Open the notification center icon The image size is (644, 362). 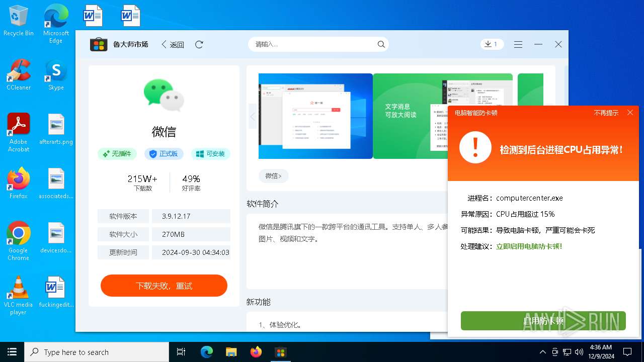tap(627, 352)
